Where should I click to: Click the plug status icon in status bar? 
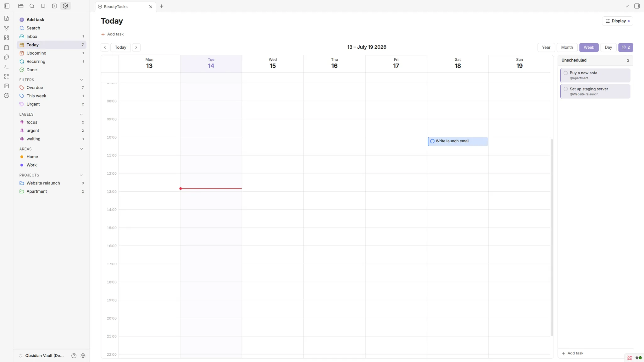(x=638, y=358)
